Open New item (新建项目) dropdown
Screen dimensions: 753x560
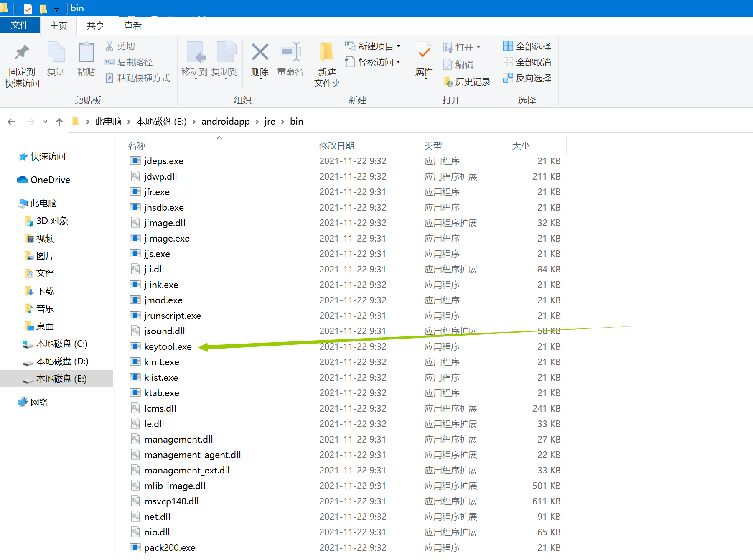click(x=373, y=46)
